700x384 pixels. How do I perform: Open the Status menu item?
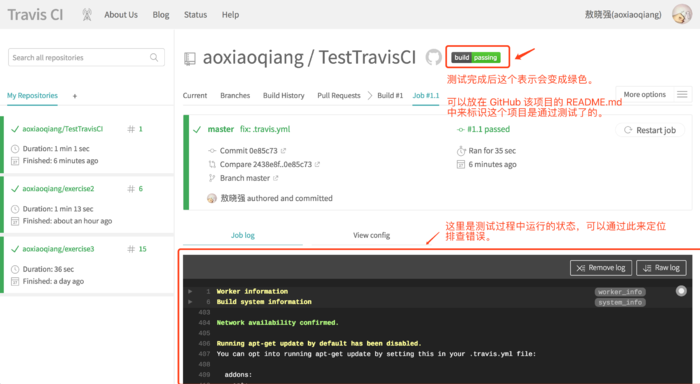coord(196,15)
